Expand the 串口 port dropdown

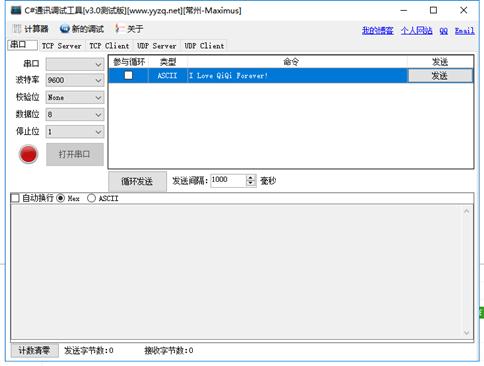tap(75, 64)
